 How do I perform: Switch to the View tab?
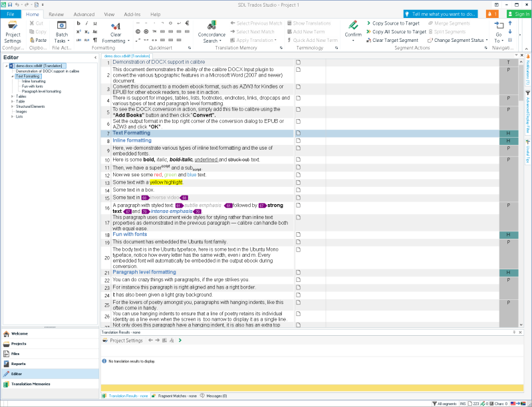(x=109, y=14)
